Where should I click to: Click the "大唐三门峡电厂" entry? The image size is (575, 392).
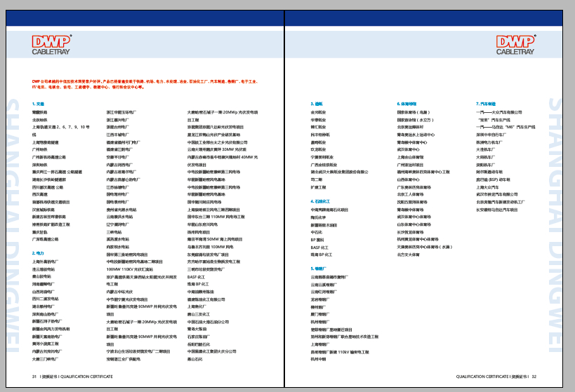coord(45,359)
